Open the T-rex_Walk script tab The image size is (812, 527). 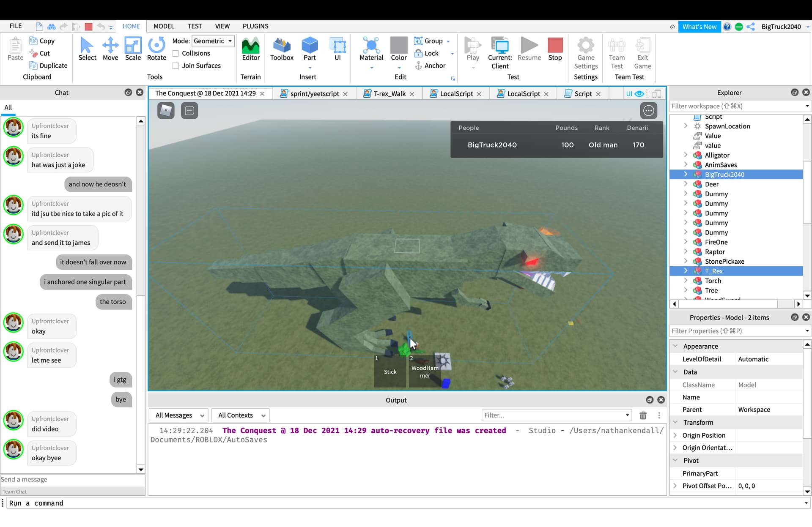pos(389,94)
